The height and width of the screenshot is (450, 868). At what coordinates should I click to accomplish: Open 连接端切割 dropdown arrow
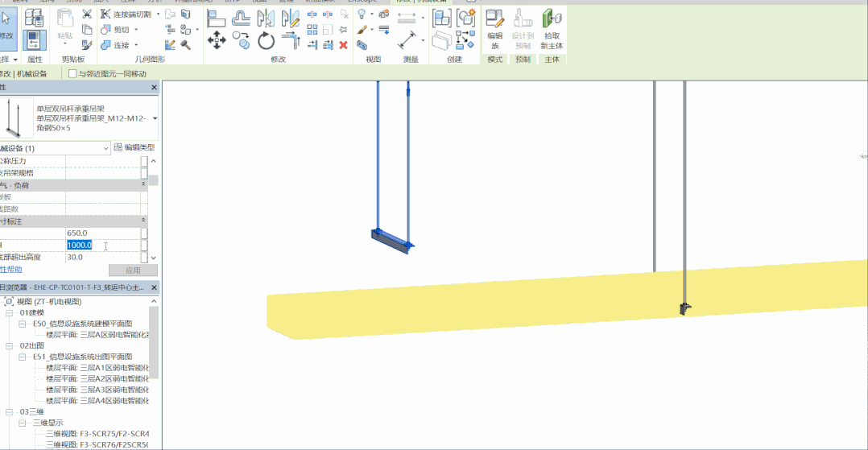(x=159, y=14)
